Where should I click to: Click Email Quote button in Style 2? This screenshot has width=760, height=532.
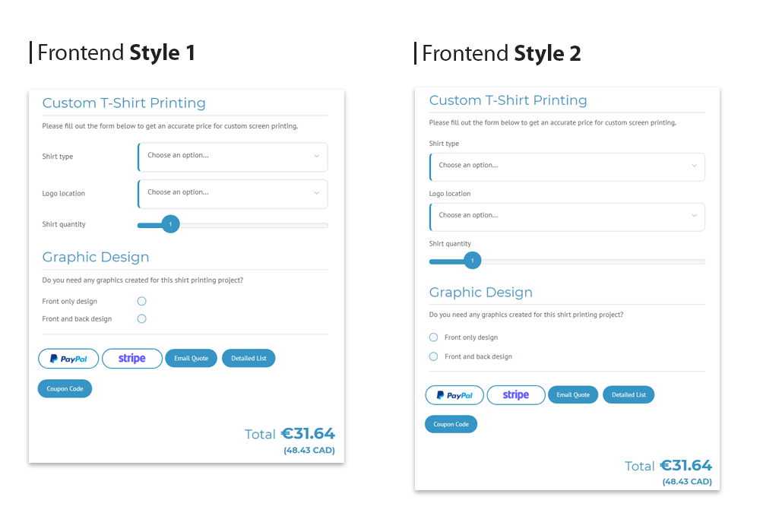[x=573, y=394]
